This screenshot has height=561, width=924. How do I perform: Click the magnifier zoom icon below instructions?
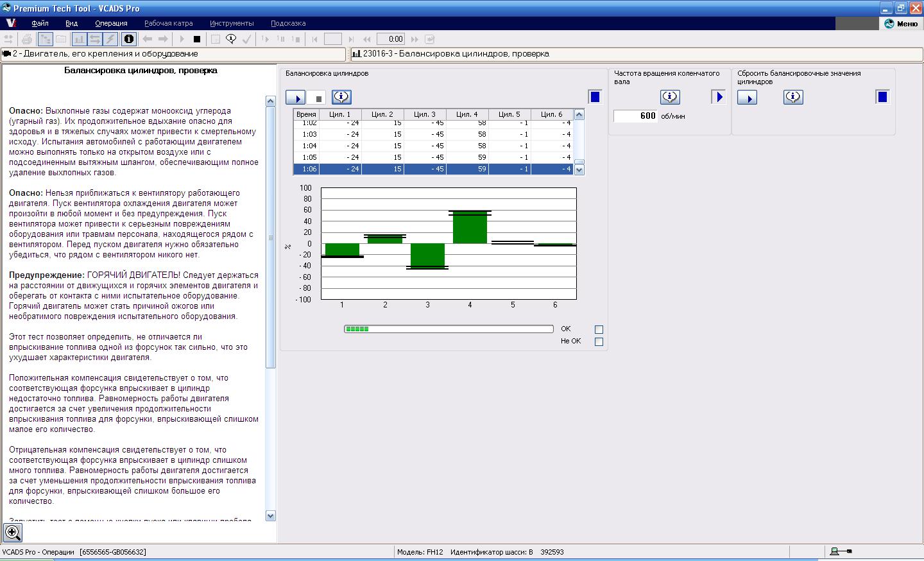[x=13, y=532]
